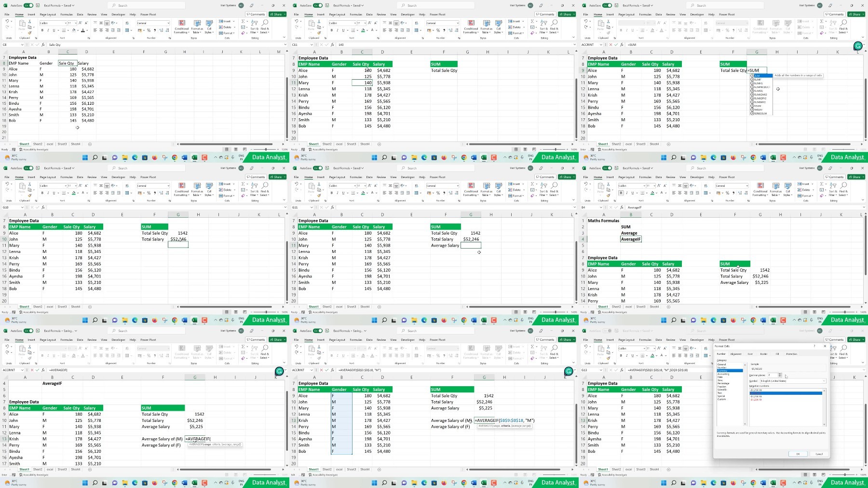This screenshot has height=488, width=868.
Task: Toggle AutoSave in the window showing cell C11
Action: point(317,5)
